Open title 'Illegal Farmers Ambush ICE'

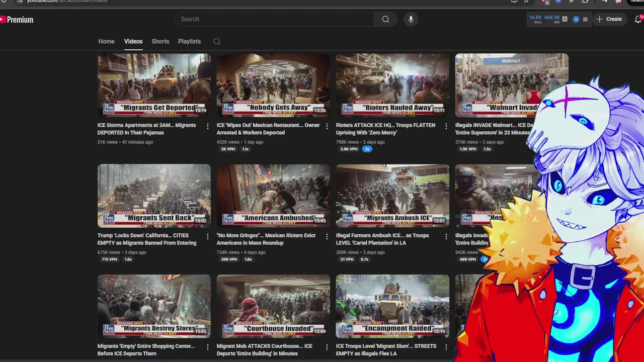click(x=383, y=239)
